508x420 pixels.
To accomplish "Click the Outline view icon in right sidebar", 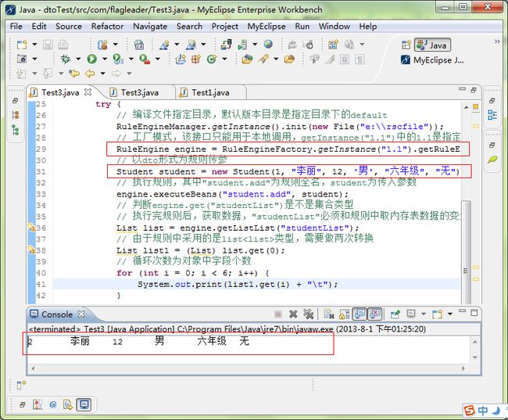I will [x=492, y=115].
